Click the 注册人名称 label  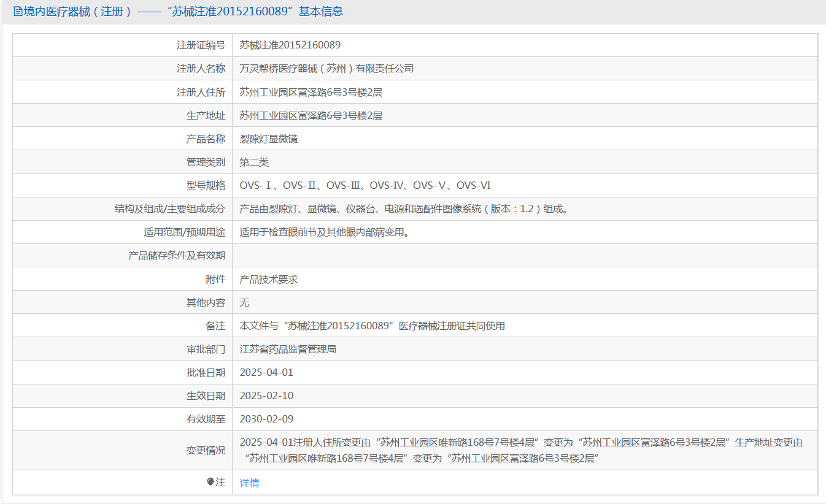201,68
